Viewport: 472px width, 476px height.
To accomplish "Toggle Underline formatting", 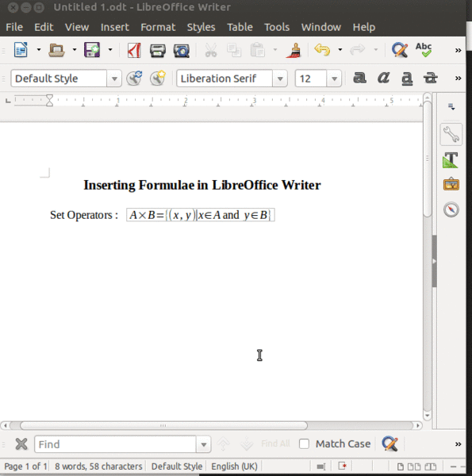I will pyautogui.click(x=407, y=79).
